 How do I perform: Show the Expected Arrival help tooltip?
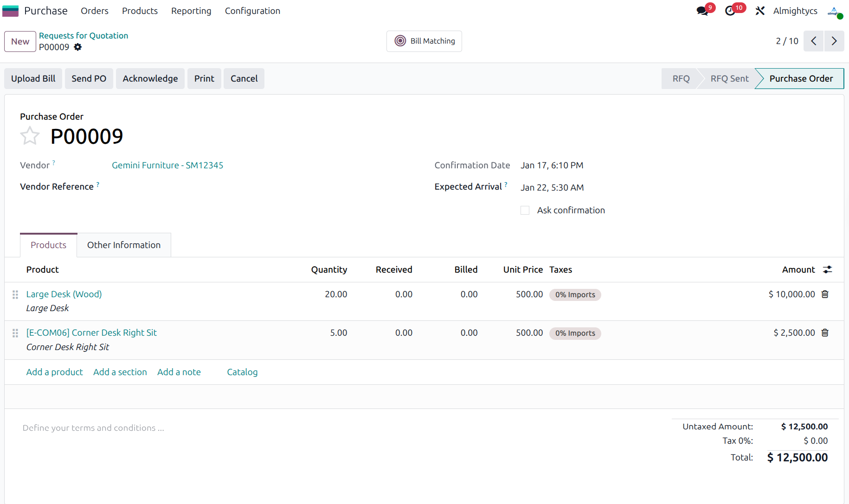coord(506,184)
